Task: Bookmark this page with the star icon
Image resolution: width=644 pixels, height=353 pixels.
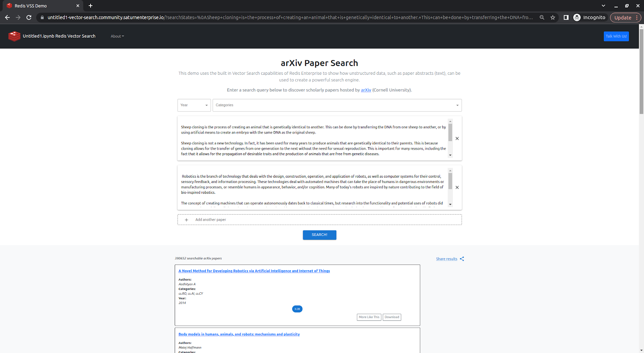Action: pyautogui.click(x=553, y=17)
